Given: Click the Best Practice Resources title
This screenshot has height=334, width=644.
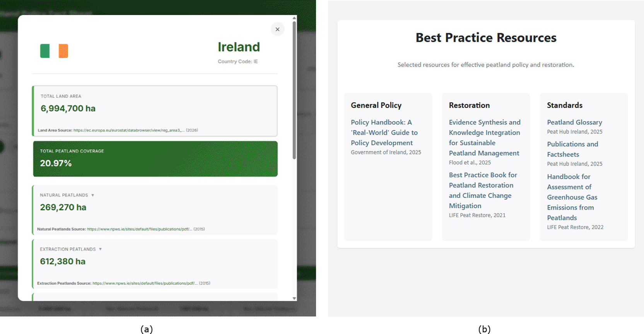Looking at the screenshot, I should tap(486, 38).
